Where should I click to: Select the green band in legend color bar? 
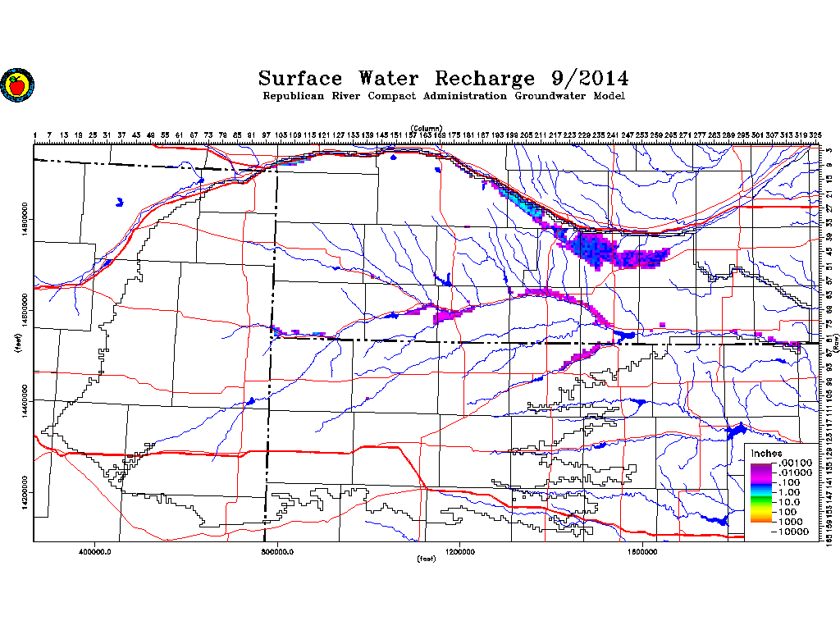coord(761,499)
